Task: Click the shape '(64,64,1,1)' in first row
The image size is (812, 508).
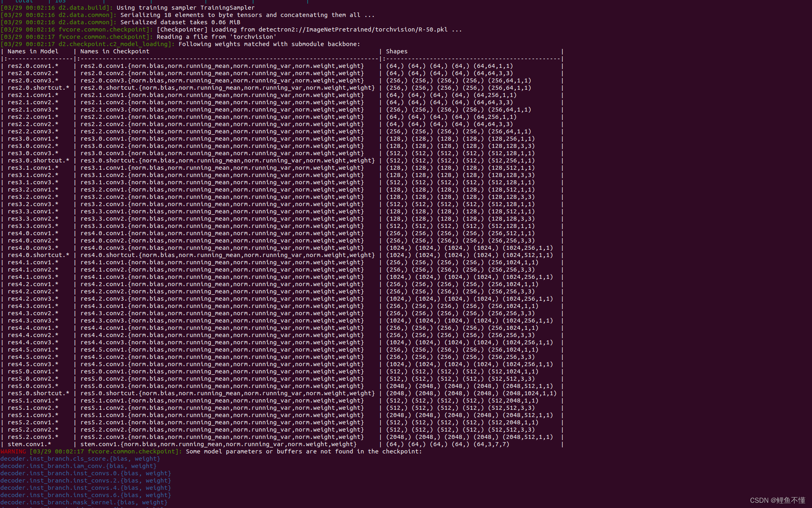Action: point(493,66)
